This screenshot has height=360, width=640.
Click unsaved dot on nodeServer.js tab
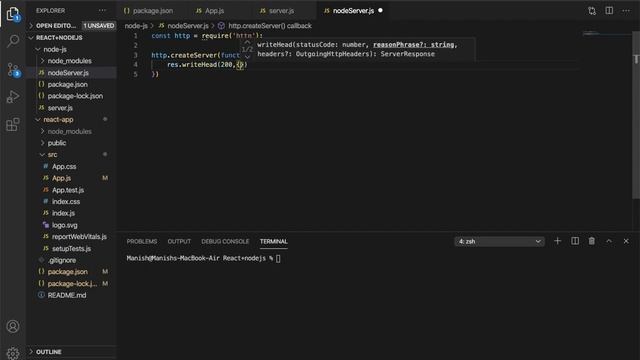[380, 11]
